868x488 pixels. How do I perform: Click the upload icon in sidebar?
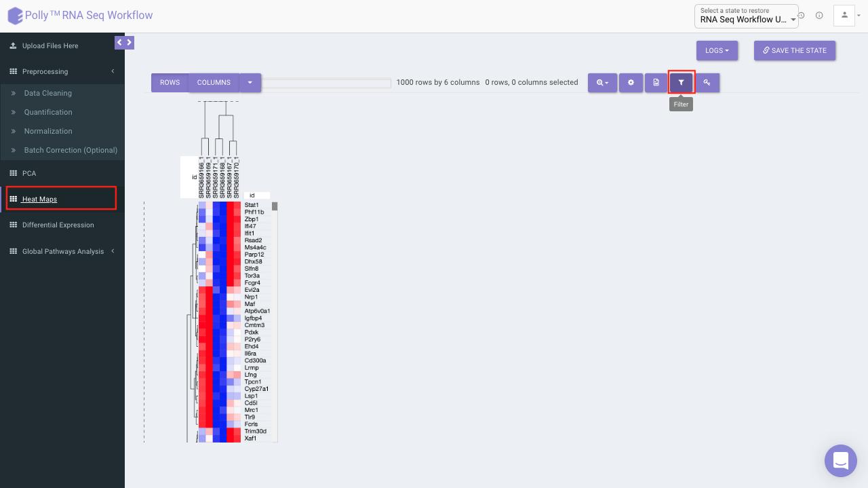point(13,45)
